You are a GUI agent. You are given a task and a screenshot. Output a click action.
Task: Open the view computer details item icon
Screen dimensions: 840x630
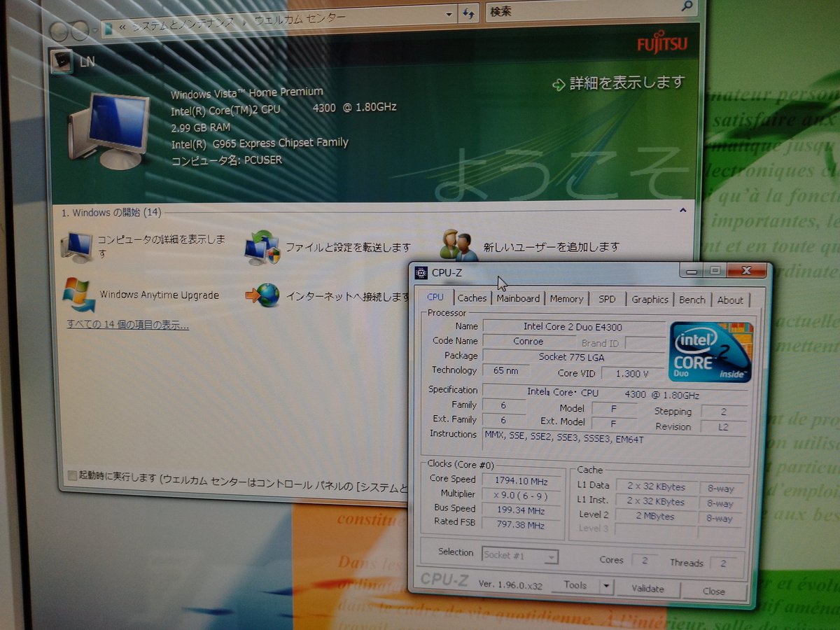coord(76,246)
